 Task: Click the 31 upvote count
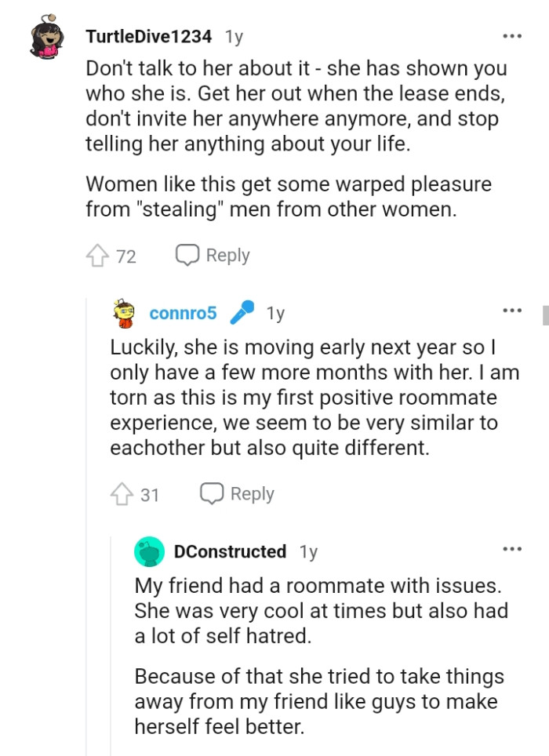pos(150,494)
